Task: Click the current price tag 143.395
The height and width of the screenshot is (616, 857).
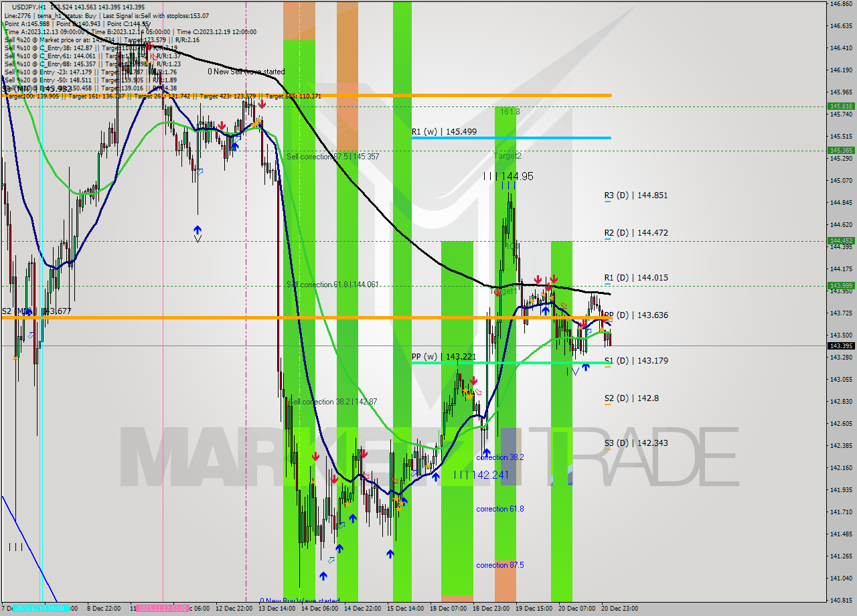Action: point(841,346)
